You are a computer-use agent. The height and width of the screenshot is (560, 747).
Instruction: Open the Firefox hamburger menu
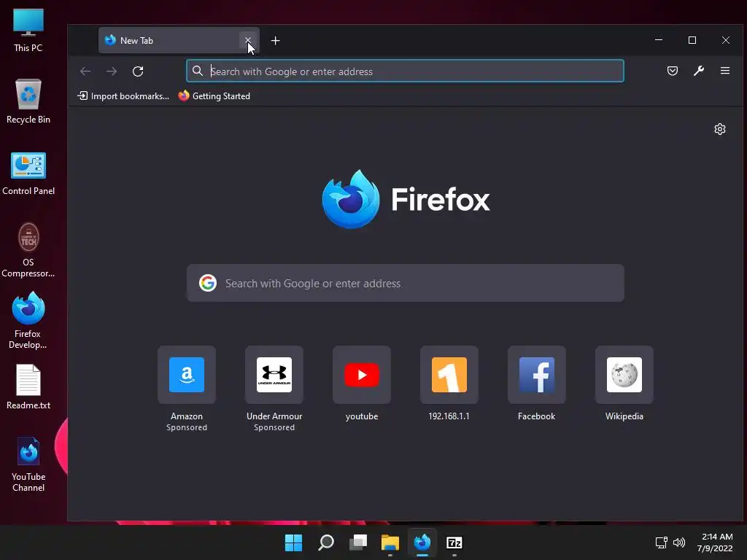coord(725,71)
